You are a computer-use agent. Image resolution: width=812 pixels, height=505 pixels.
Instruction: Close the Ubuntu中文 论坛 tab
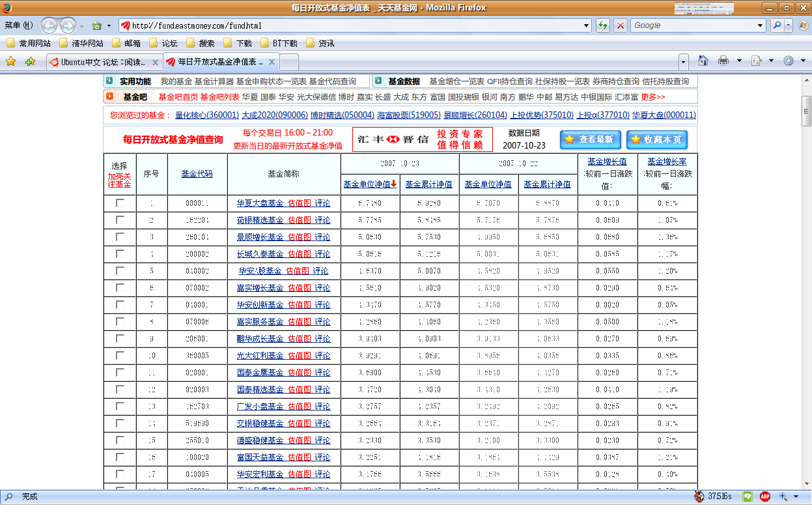tap(155, 63)
